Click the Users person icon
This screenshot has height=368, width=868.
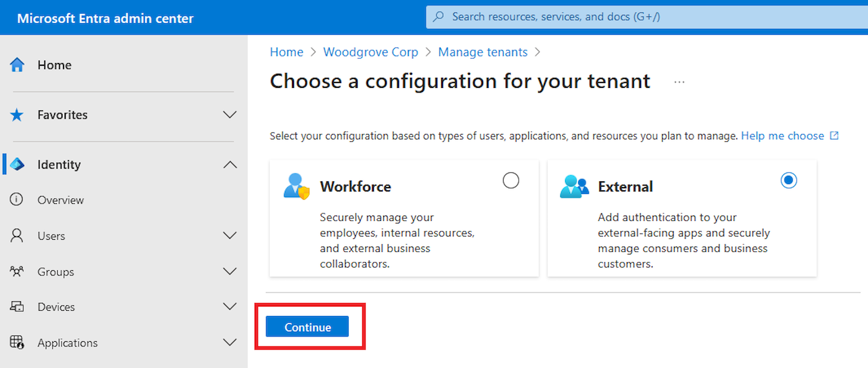point(17,235)
